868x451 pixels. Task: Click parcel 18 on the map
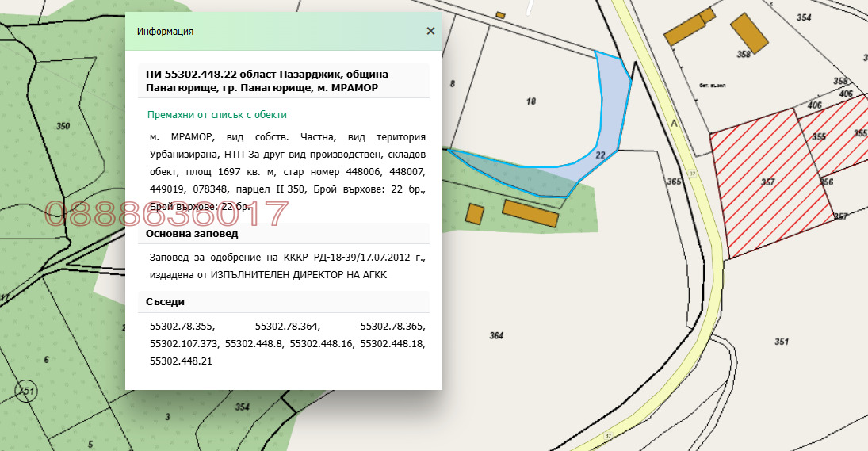point(531,101)
